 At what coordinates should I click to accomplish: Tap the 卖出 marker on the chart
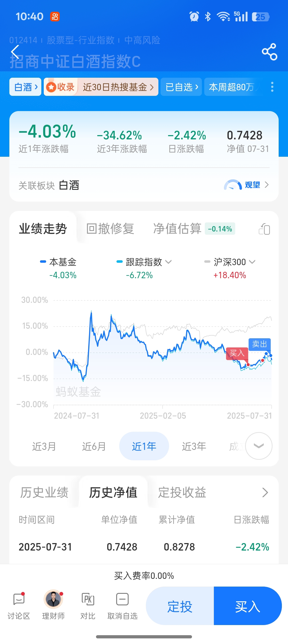[x=259, y=344]
